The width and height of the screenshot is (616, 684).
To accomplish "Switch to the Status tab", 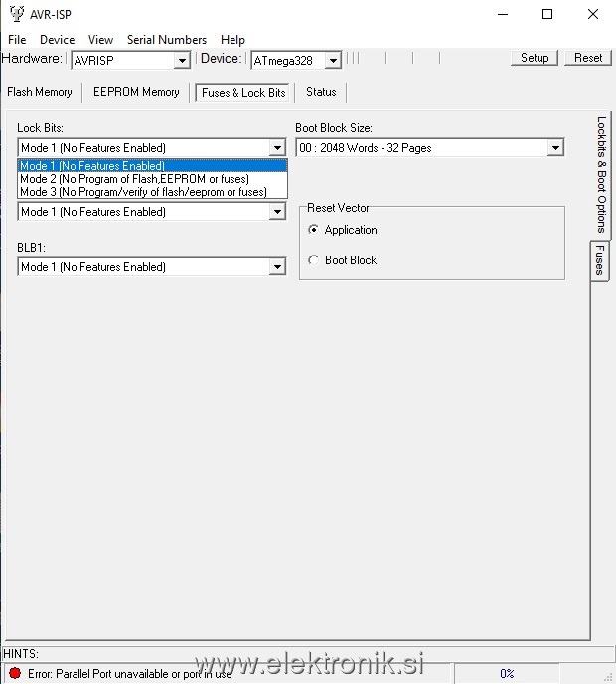I will (x=321, y=92).
